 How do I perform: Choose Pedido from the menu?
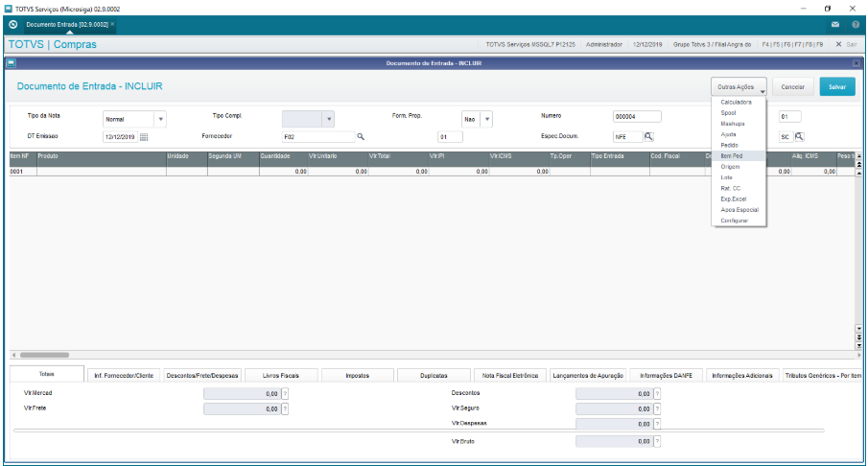point(739,146)
